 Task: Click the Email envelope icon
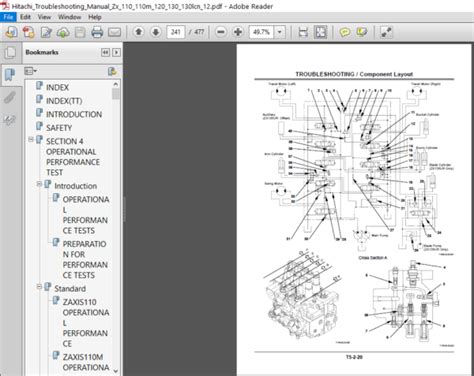pos(114,32)
